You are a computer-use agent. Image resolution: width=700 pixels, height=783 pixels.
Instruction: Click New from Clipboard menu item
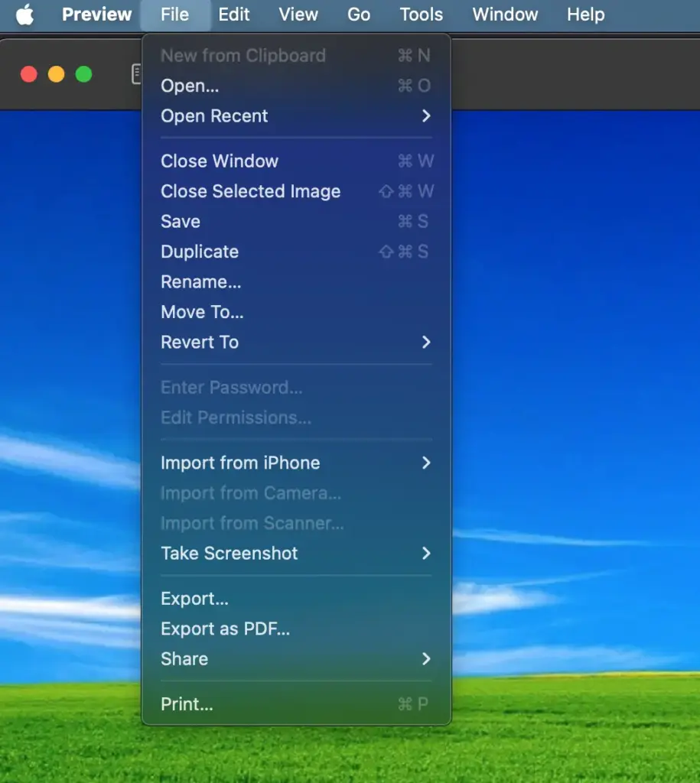pos(296,55)
